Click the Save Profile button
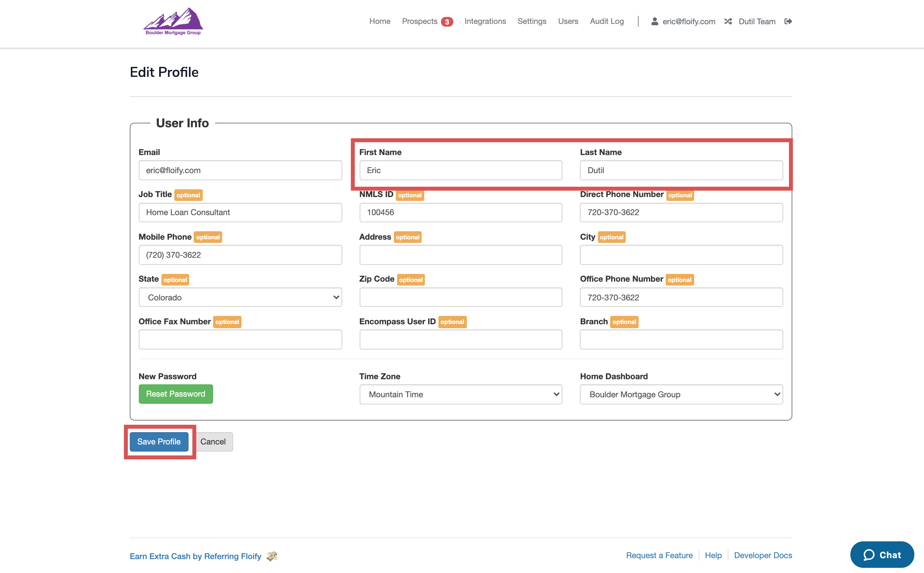Screen dimensions: 924x573 pyautogui.click(x=159, y=442)
